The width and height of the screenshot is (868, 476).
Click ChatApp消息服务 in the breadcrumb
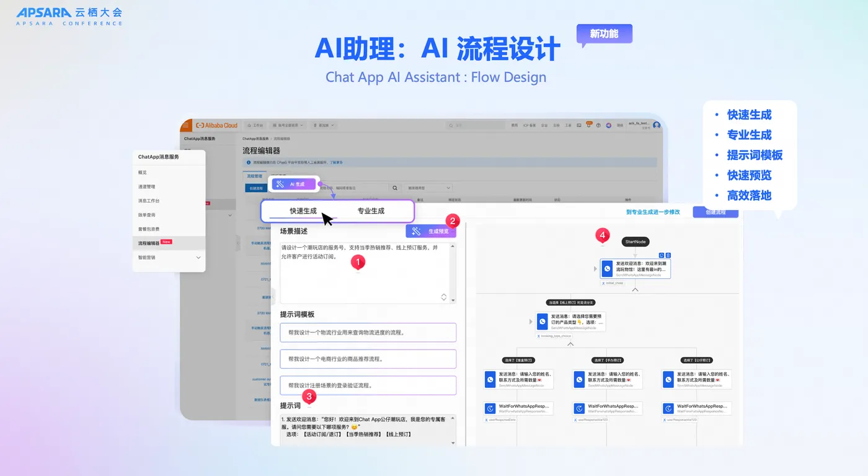click(255, 139)
